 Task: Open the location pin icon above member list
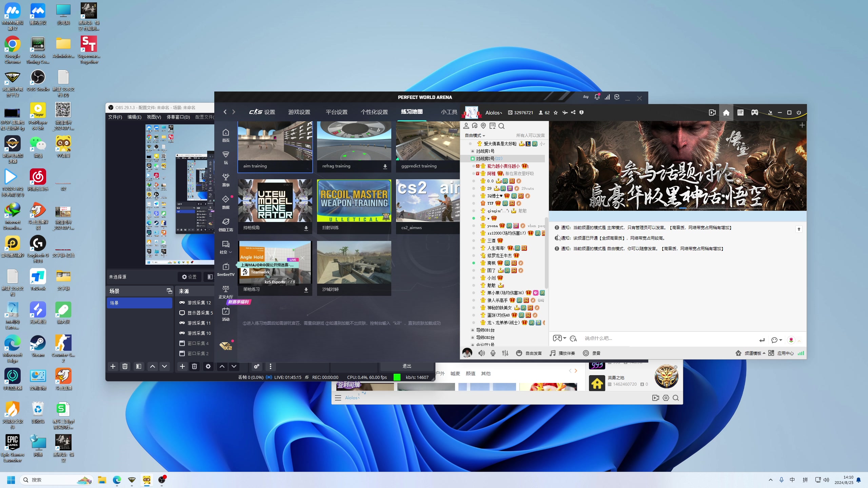(x=484, y=126)
